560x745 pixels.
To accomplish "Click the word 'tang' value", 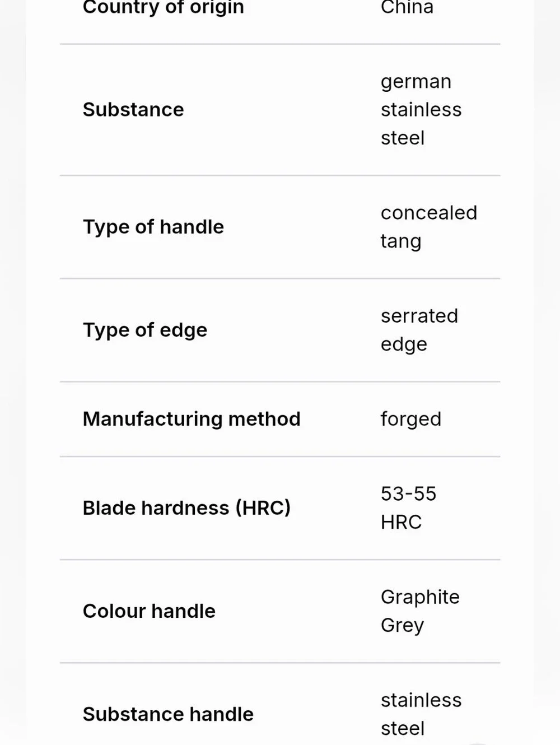I will pyautogui.click(x=401, y=241).
